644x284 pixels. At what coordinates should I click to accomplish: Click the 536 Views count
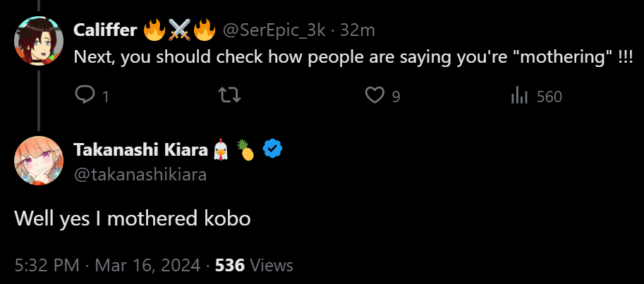point(254,266)
